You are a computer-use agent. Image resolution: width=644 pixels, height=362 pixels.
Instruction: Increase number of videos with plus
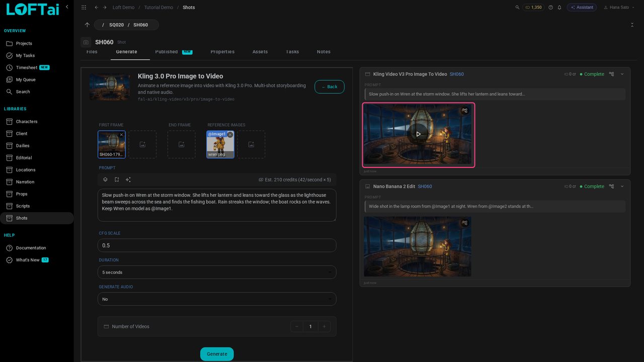[x=324, y=326]
